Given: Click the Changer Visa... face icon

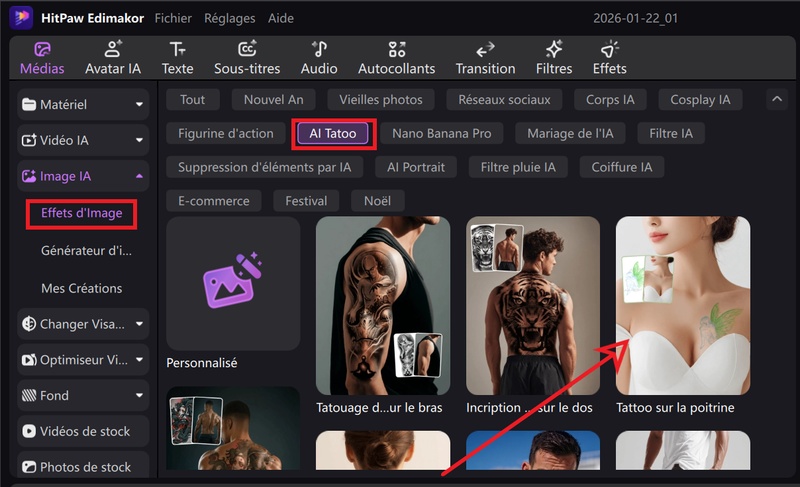Looking at the screenshot, I should click(29, 324).
